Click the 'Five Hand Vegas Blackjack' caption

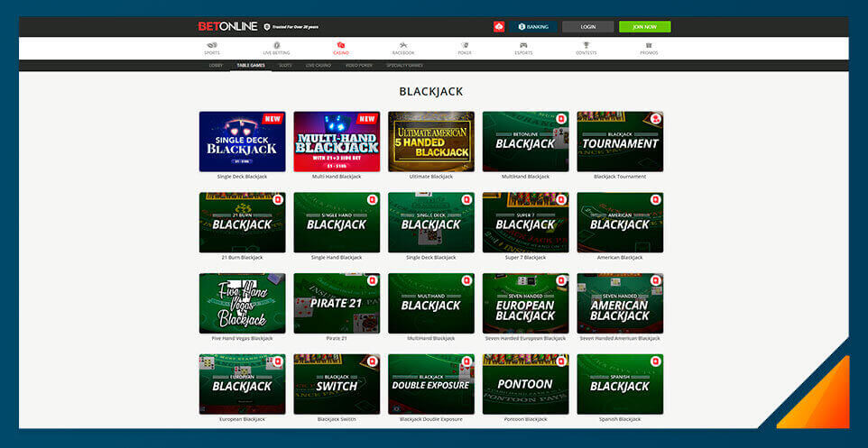click(x=243, y=338)
